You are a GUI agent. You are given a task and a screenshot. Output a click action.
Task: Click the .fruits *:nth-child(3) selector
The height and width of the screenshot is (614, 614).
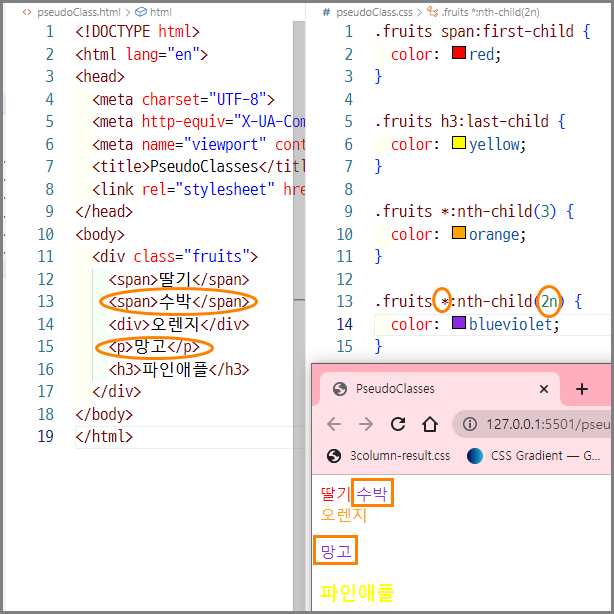(466, 211)
